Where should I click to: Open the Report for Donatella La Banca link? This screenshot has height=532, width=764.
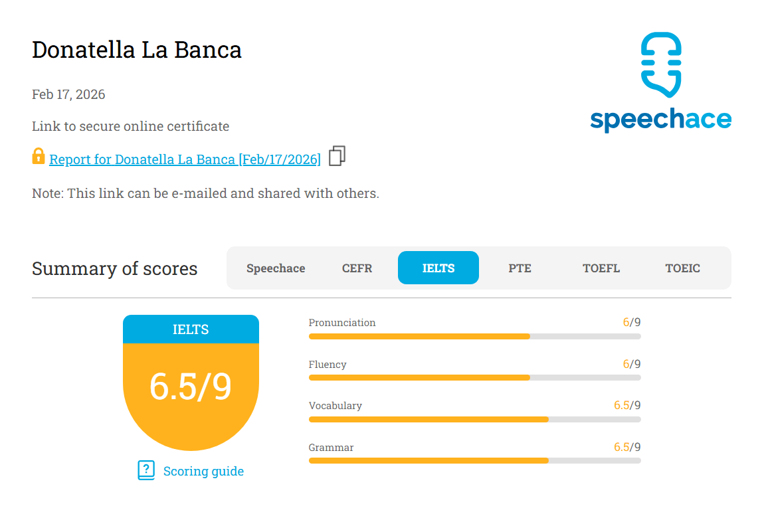185,159
